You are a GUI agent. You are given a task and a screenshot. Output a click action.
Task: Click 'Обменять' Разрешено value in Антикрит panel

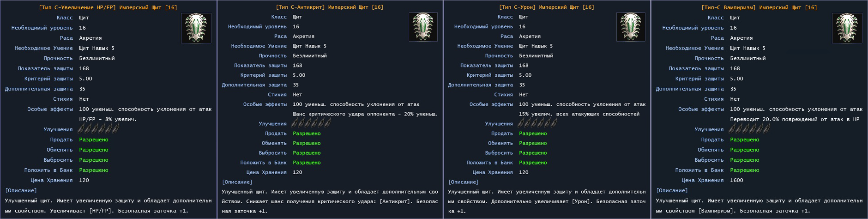point(307,143)
